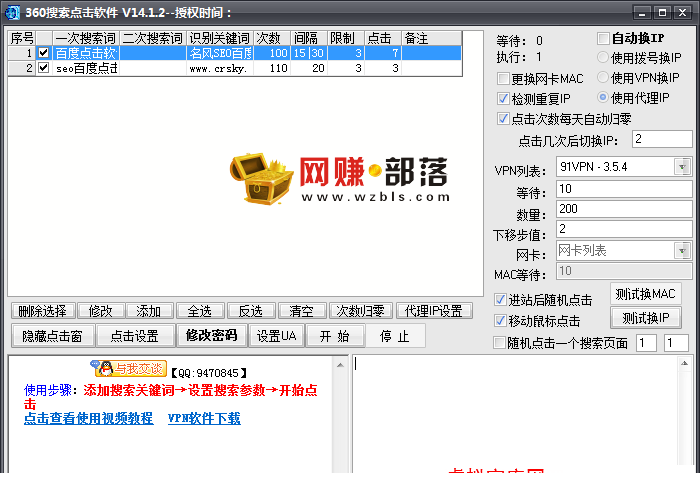Click 修改密码 button
The height and width of the screenshot is (496, 700).
pos(212,336)
